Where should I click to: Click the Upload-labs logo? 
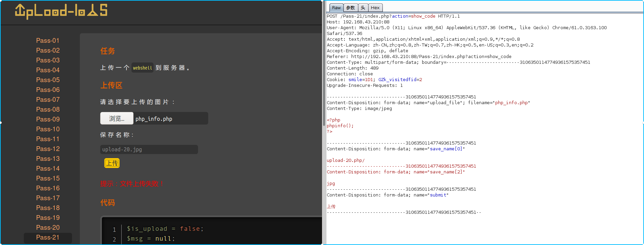click(61, 11)
